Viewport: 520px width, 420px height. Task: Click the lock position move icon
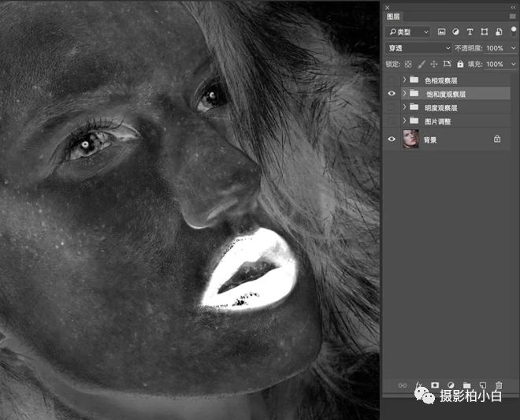point(433,64)
